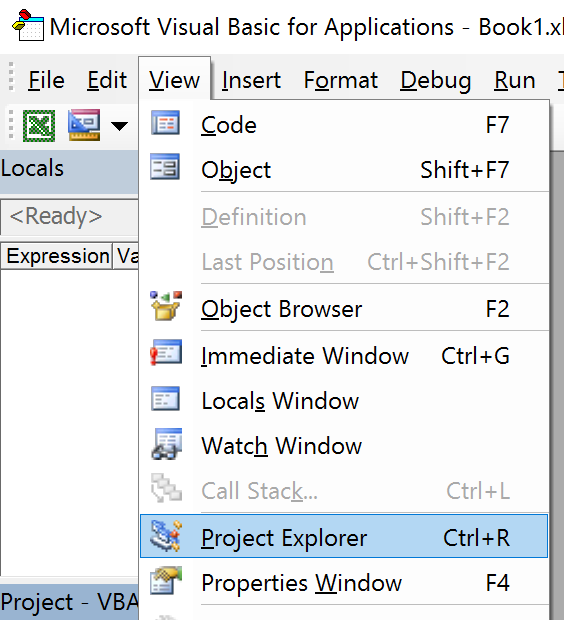Viewport: 564px width, 620px height.
Task: Click the Locals Window icon
Action: pos(165,398)
